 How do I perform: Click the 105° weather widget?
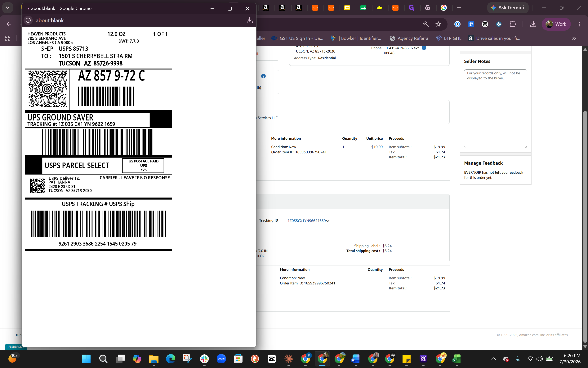14,358
